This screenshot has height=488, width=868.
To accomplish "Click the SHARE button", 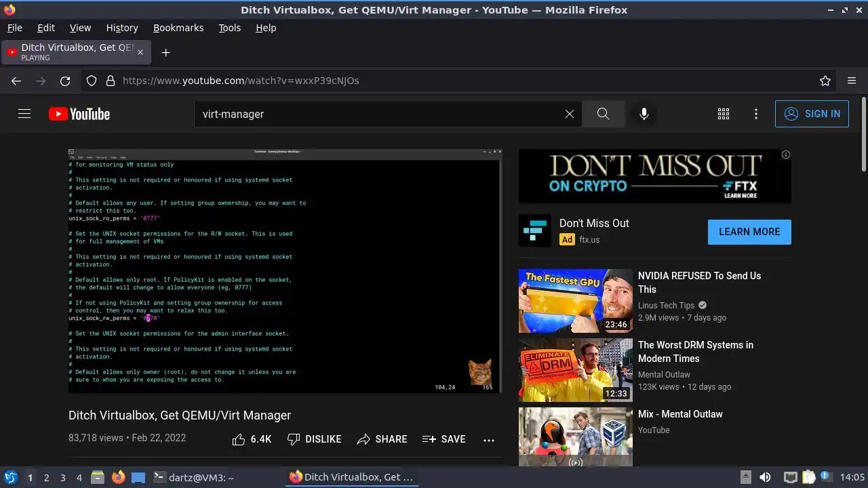I will (382, 439).
